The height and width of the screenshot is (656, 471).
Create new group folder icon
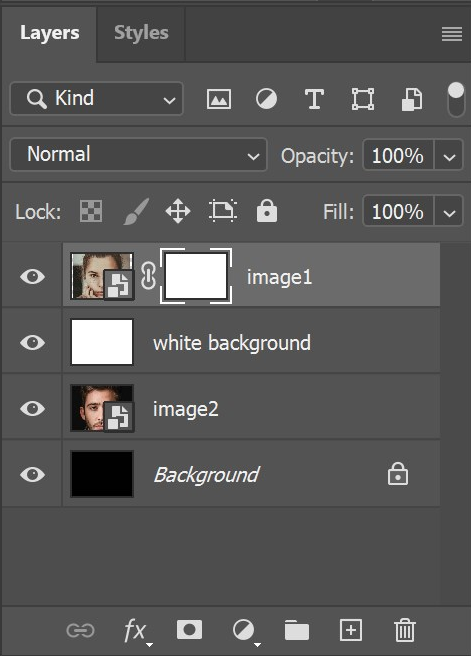pos(297,630)
